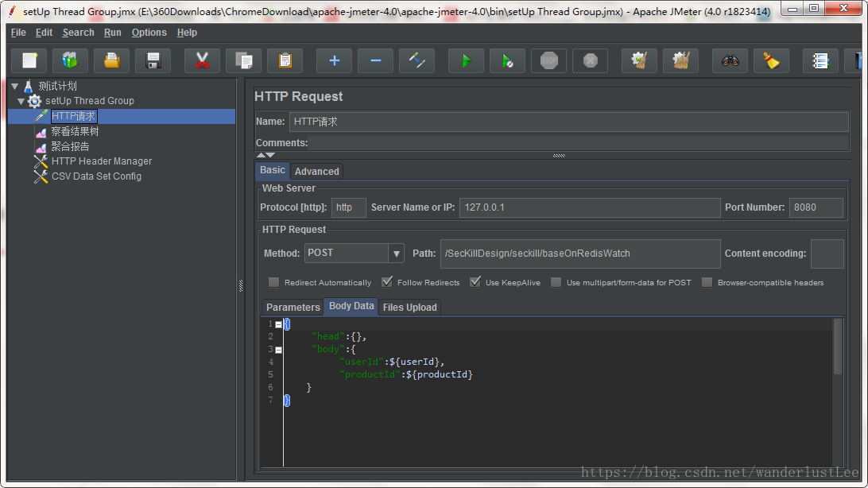Click the HTTP Header Manager tools icon
The height and width of the screenshot is (488, 868).
point(41,161)
